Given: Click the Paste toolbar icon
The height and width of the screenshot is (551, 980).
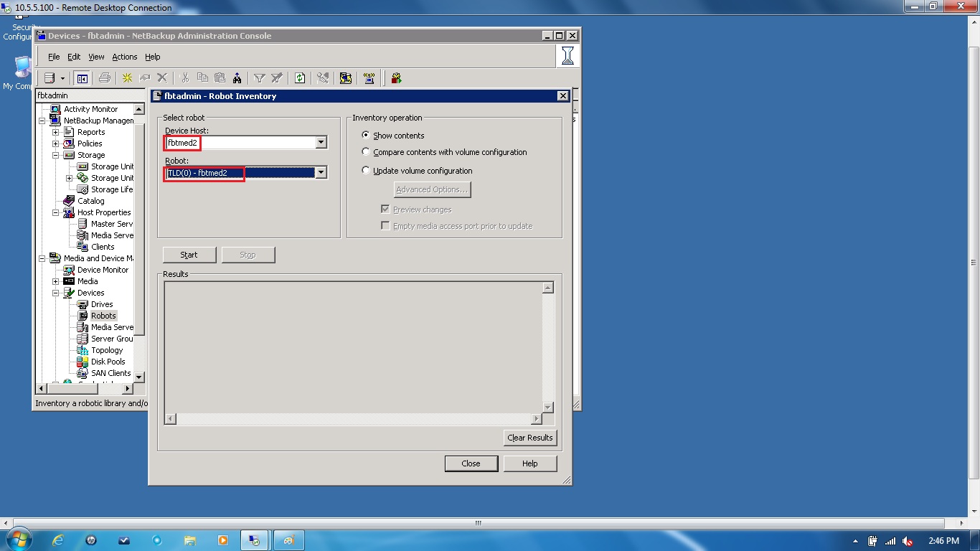Looking at the screenshot, I should [220, 77].
